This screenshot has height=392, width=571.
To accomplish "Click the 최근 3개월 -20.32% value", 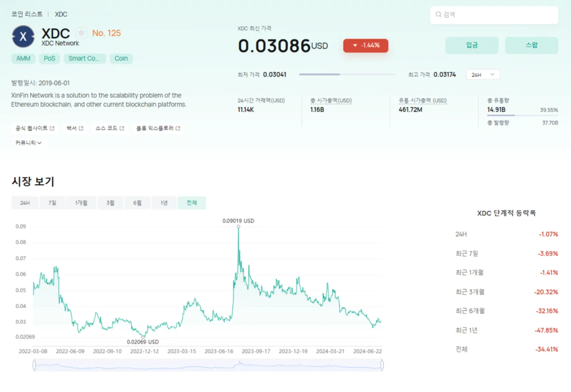I will click(x=546, y=292).
